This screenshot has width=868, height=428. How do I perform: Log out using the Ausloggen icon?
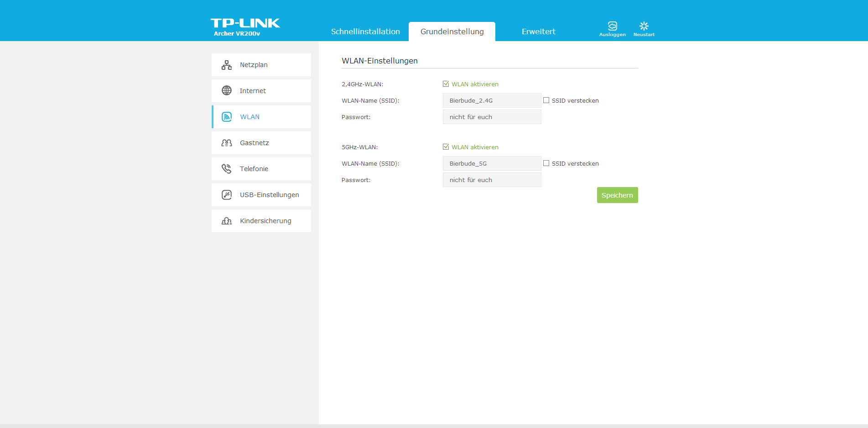[x=612, y=26]
